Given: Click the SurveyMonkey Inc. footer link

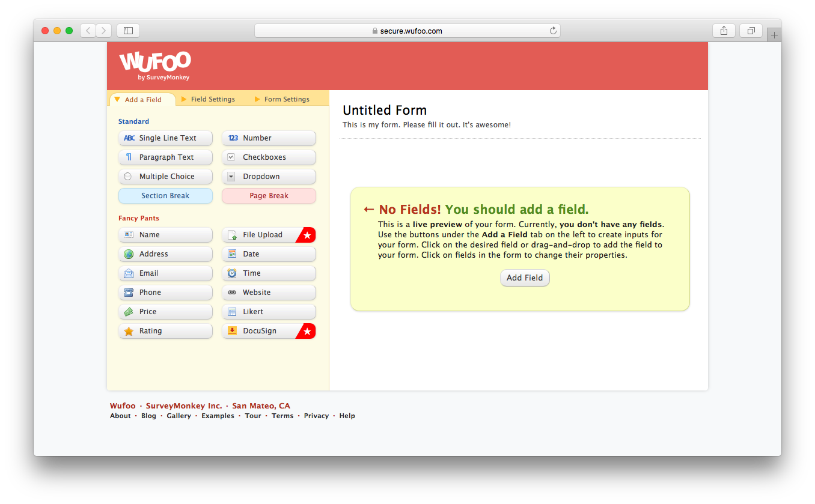Looking at the screenshot, I should click(184, 406).
